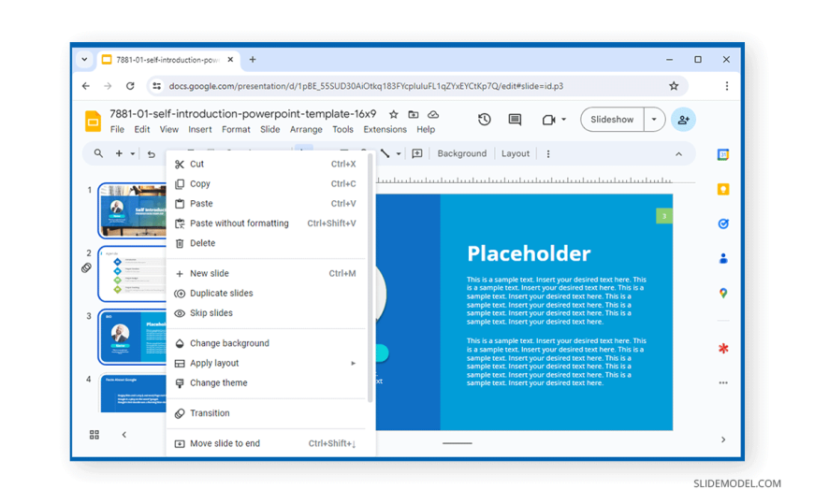This screenshot has height=504, width=814.
Task: Open the Google Slides home logo
Action: click(93, 122)
